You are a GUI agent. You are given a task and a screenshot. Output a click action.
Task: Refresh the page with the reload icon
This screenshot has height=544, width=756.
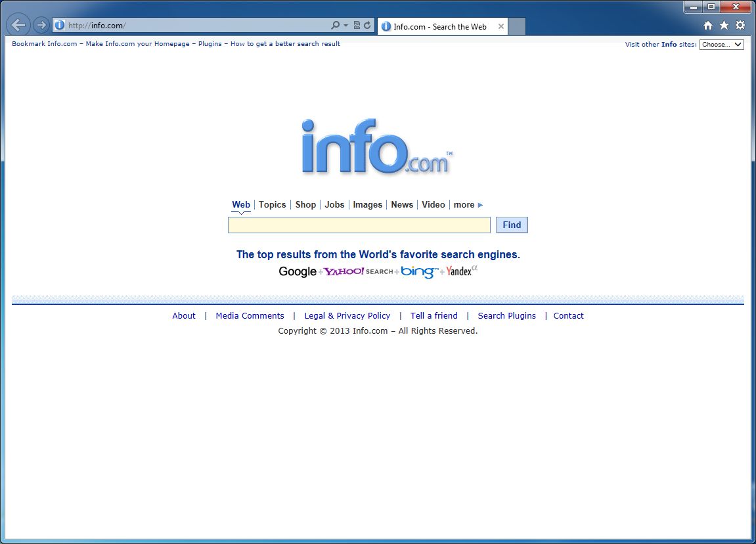[x=367, y=25]
